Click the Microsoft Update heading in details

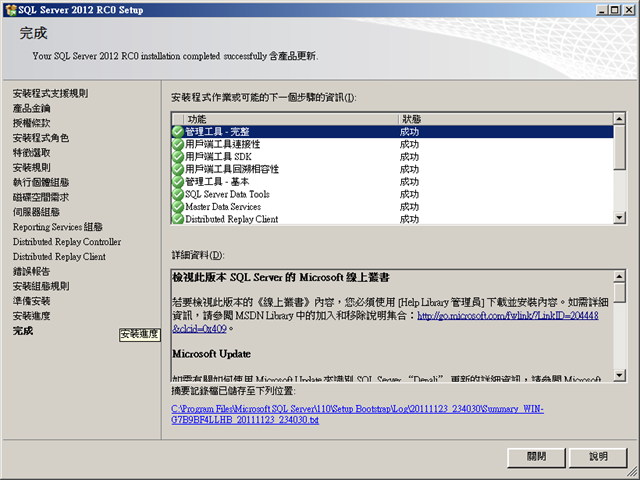(211, 354)
